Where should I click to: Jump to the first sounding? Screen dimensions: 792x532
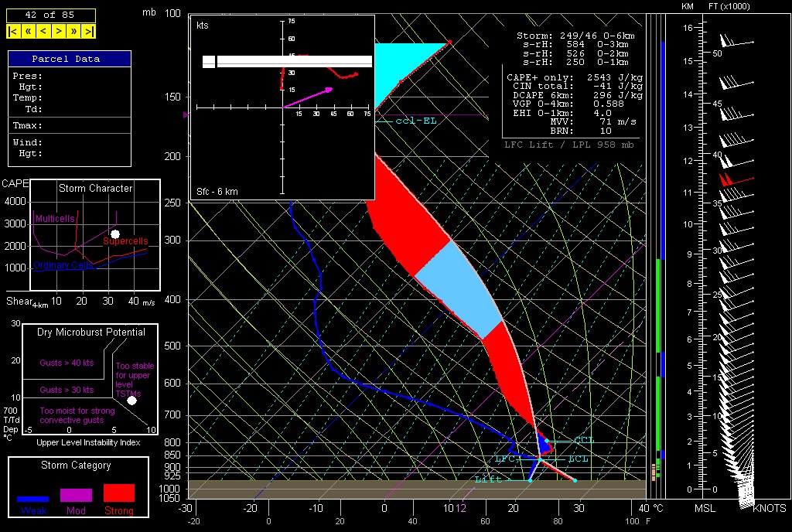click(x=13, y=31)
